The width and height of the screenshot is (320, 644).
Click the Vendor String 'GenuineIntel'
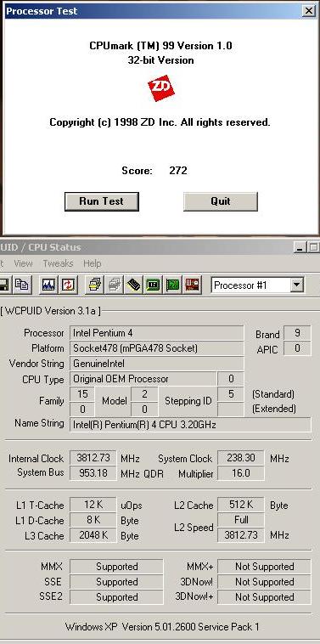click(157, 364)
